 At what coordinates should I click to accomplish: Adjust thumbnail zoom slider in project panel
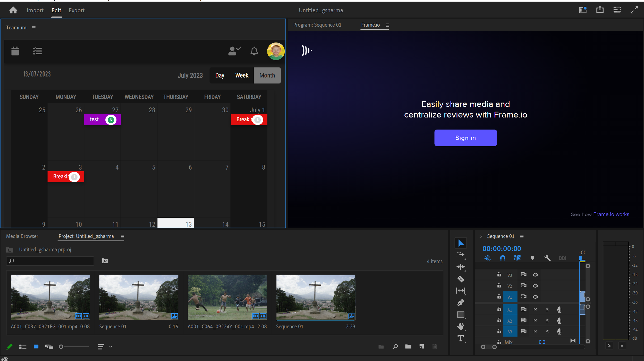(x=61, y=347)
